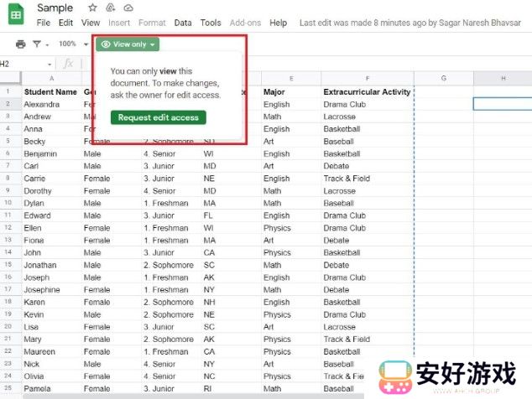The width and height of the screenshot is (532, 399).
Task: Open the Tools menu
Action: coord(211,23)
